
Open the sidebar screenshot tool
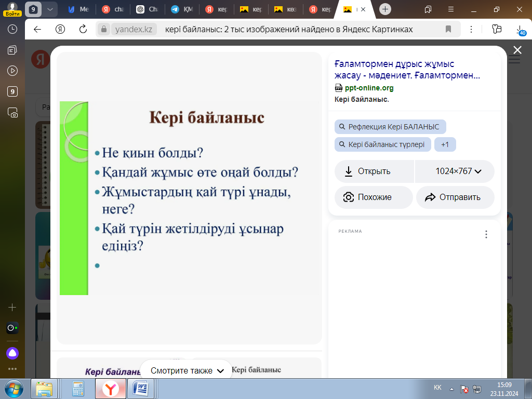click(x=12, y=113)
